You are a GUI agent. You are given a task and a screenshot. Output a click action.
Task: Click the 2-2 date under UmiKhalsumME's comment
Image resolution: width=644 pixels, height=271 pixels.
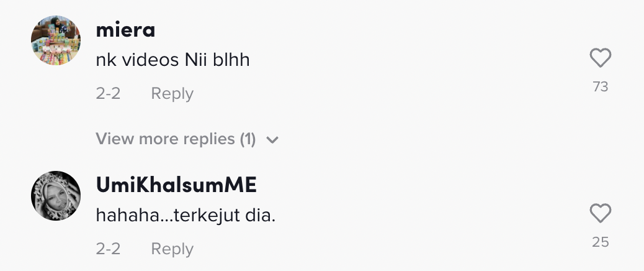pyautogui.click(x=108, y=249)
